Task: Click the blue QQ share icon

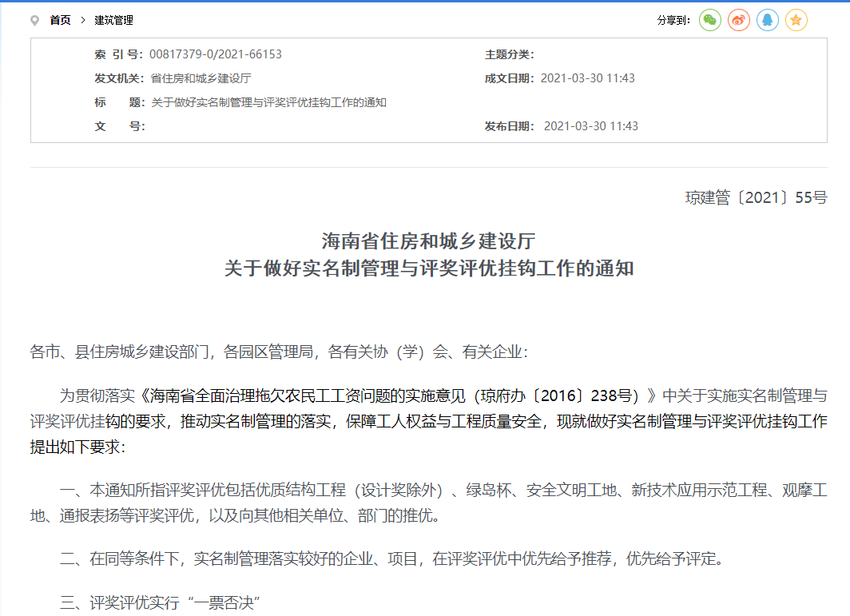Action: pos(767,21)
